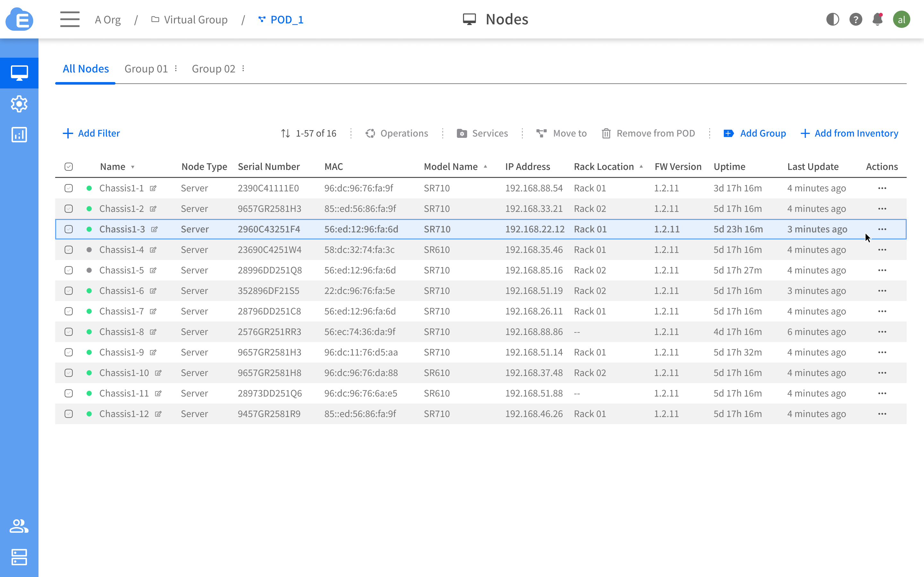
Task: Sort by Name column arrow
Action: (x=133, y=167)
